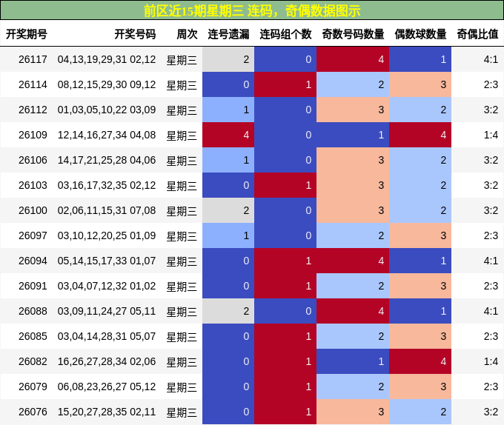Select the 偶数球数量 column header
This screenshot has width=504, height=425.
(x=420, y=34)
